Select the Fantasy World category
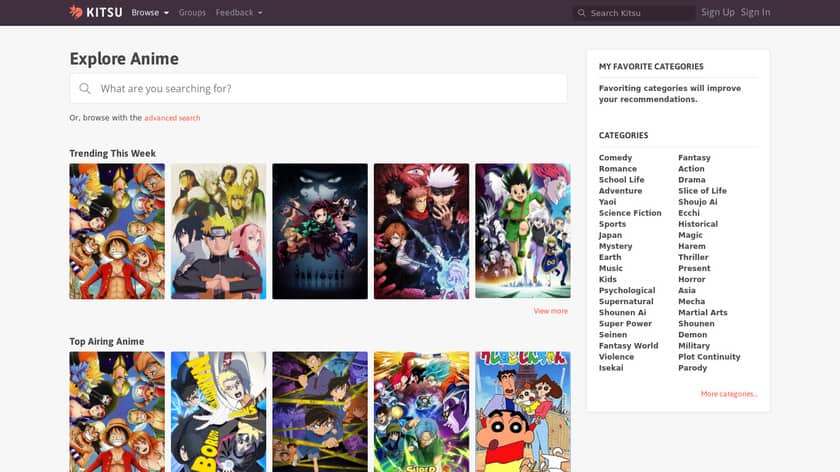Image resolution: width=840 pixels, height=472 pixels. 628,346
